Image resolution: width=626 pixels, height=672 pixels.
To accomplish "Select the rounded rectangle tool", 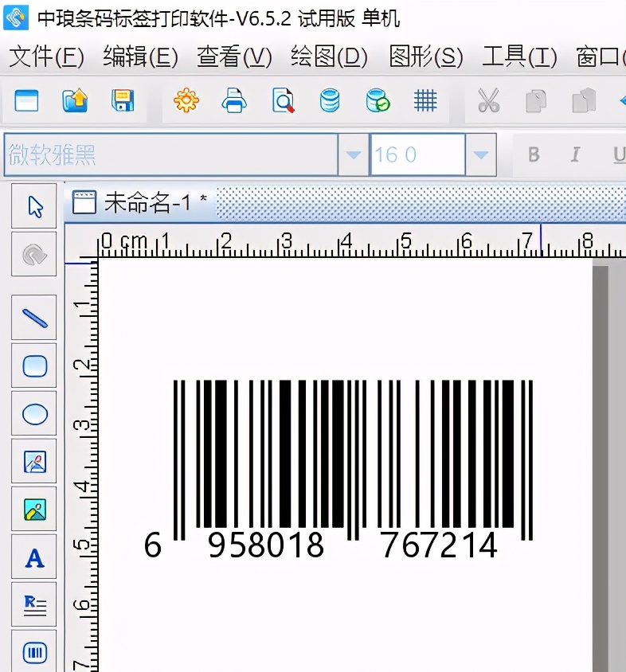I will pyautogui.click(x=34, y=366).
